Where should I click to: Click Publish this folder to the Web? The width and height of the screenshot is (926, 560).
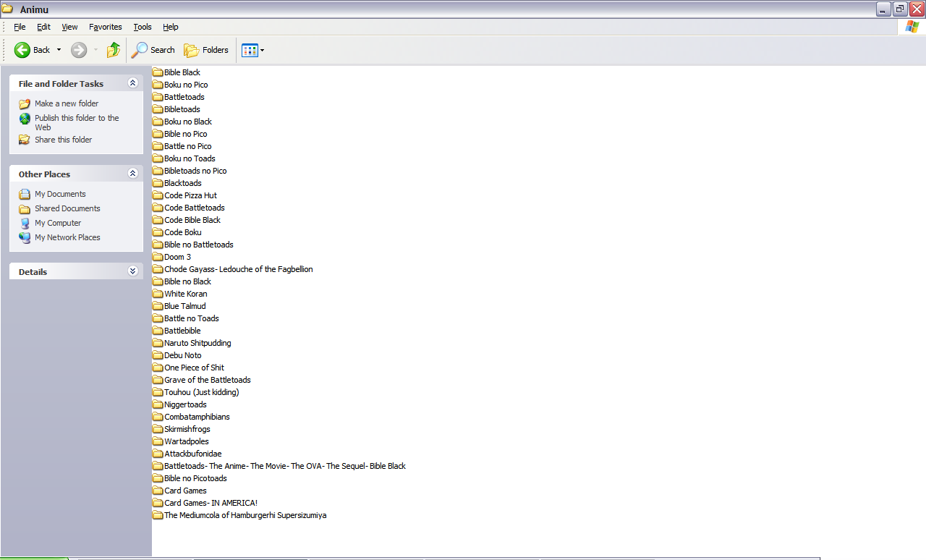[77, 122]
